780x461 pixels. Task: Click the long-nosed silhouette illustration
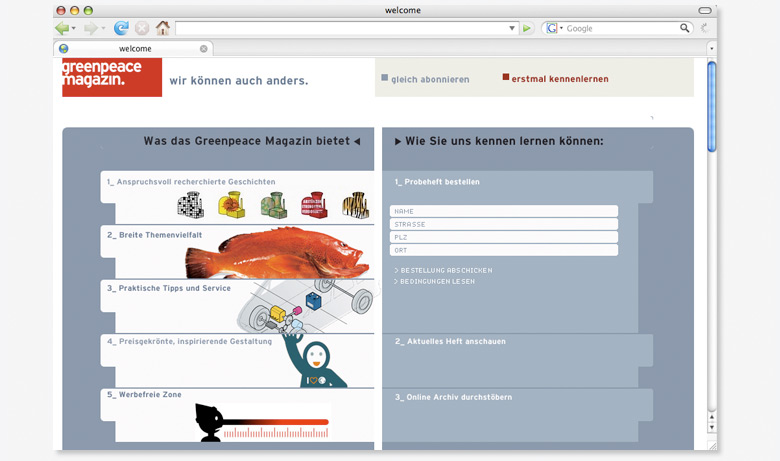(x=262, y=423)
